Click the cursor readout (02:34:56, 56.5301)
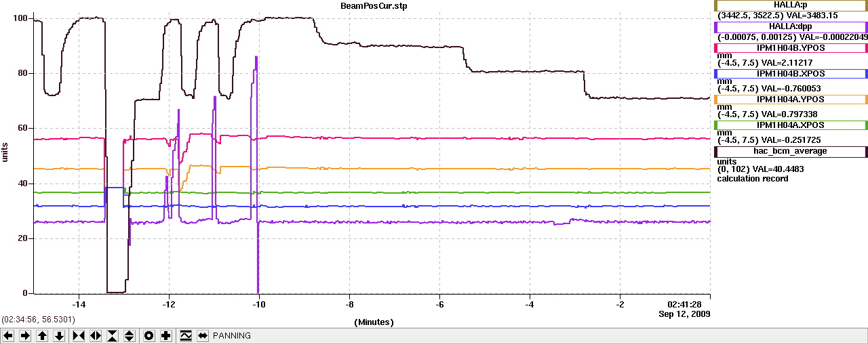This screenshot has height=344, width=868. pos(37,319)
